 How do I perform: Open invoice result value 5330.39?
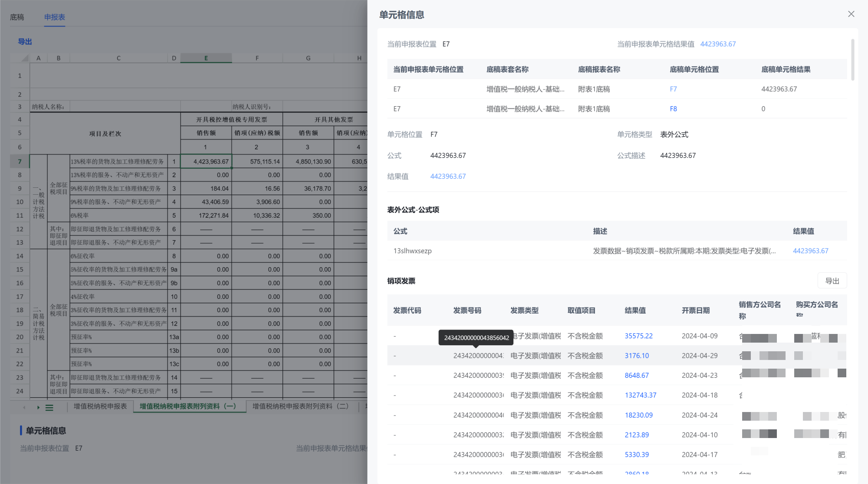637,455
